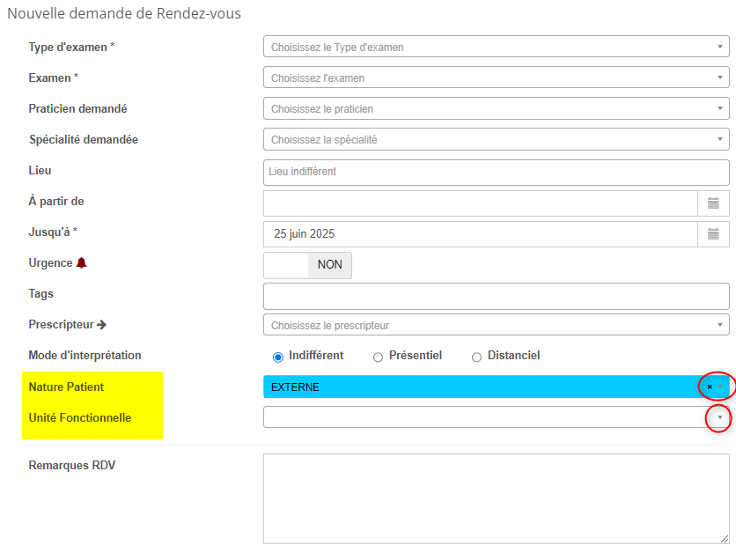Expand the Spécialité demandée dropdown
This screenshot has width=736, height=560.
click(496, 140)
